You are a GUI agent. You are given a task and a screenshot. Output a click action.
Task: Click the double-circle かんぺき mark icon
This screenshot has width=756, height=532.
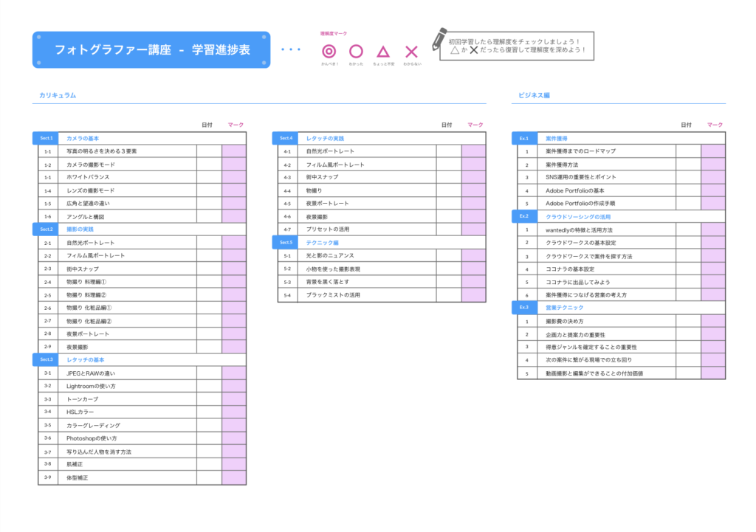(329, 51)
